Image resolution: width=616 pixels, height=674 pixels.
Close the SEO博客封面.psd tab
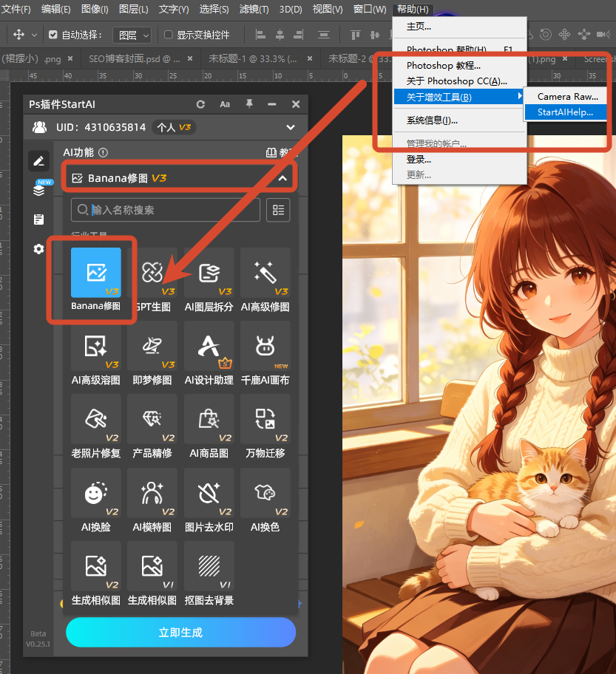point(190,58)
